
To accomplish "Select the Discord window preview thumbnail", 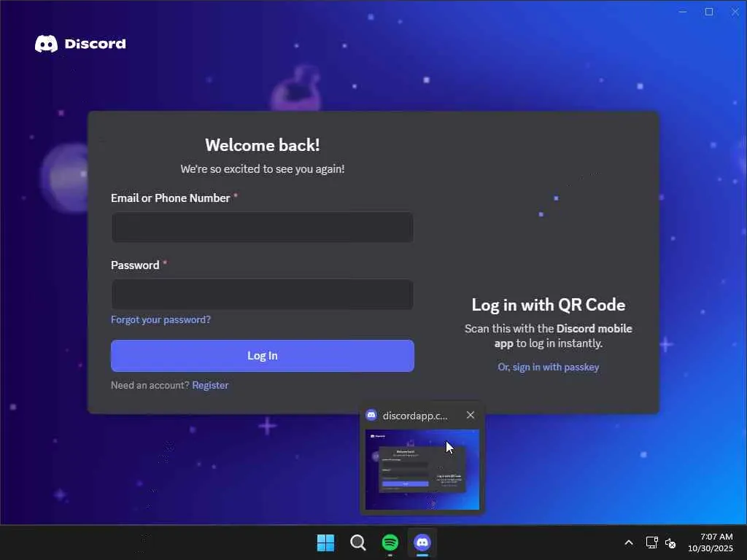I will click(x=422, y=470).
